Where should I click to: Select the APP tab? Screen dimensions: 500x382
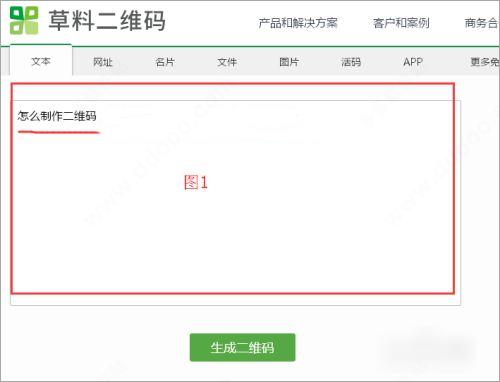tap(413, 62)
